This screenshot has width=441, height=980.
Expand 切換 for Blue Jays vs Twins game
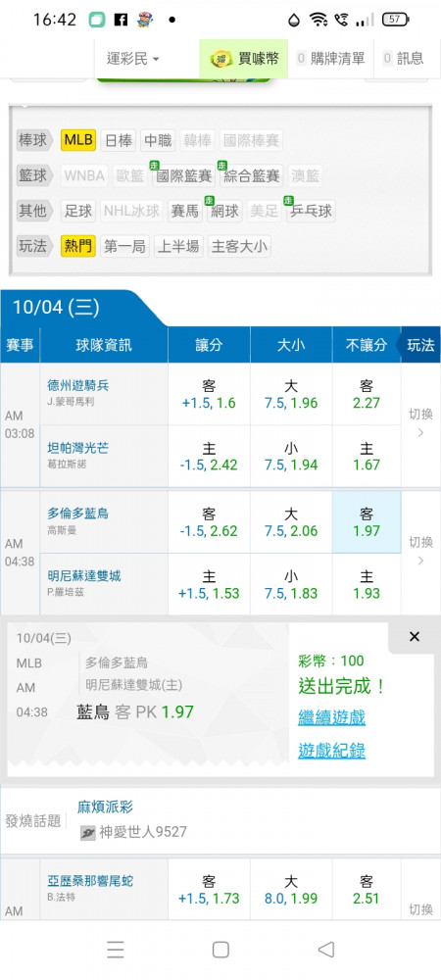pos(420,551)
